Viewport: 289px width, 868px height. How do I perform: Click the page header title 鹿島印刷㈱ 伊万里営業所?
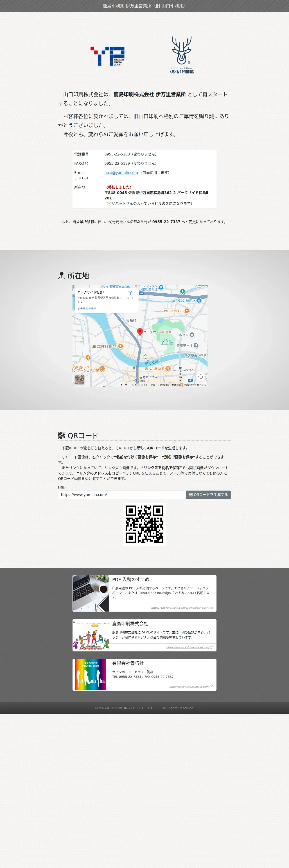click(x=144, y=6)
